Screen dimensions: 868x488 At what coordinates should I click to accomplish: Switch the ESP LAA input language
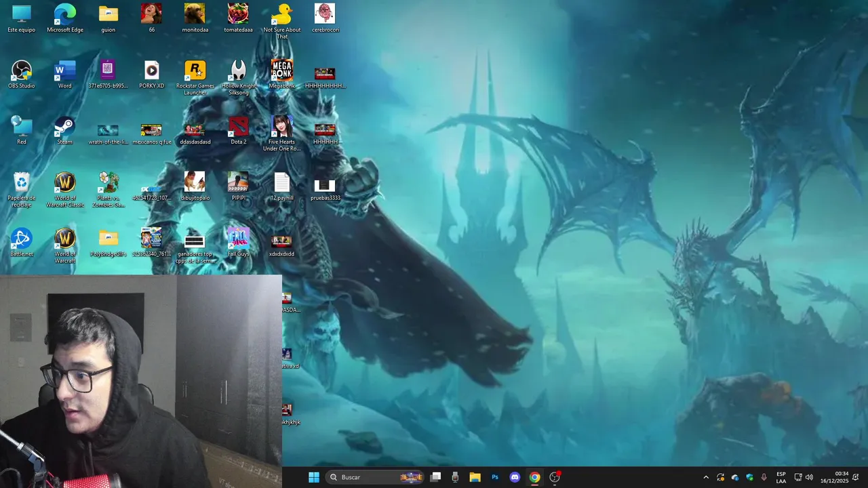781,477
